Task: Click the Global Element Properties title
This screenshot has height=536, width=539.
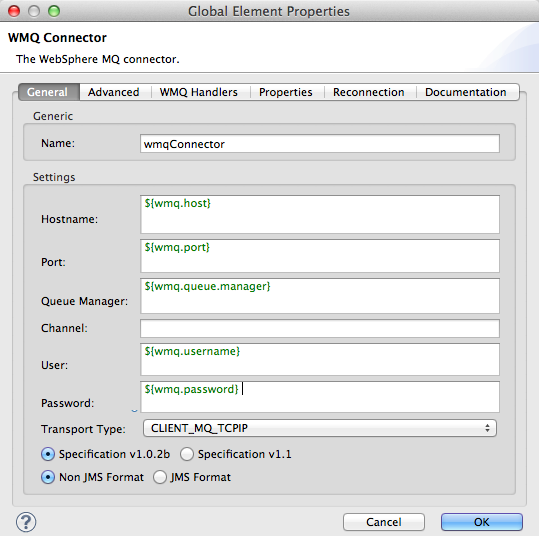Action: [x=269, y=11]
